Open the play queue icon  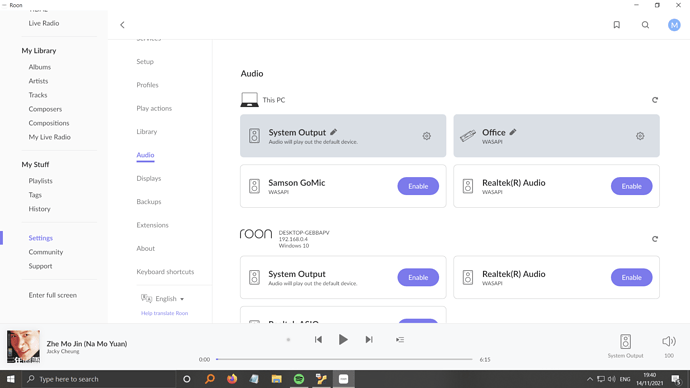(400, 340)
